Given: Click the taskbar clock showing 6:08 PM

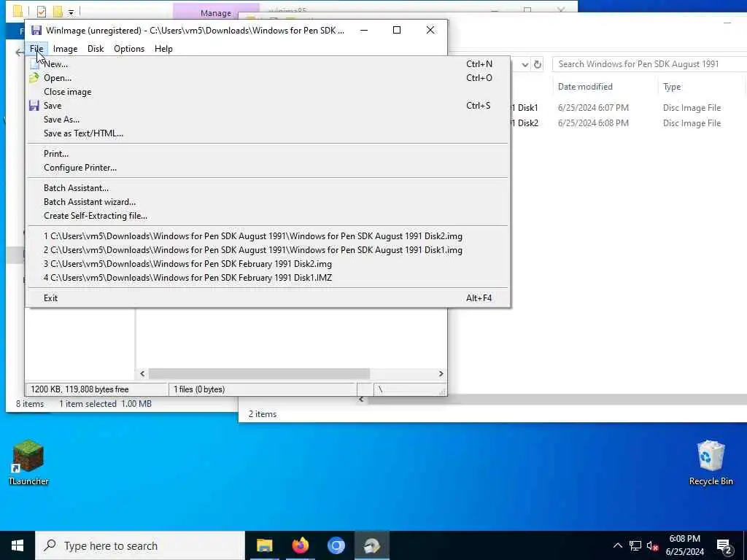Looking at the screenshot, I should tap(684, 545).
